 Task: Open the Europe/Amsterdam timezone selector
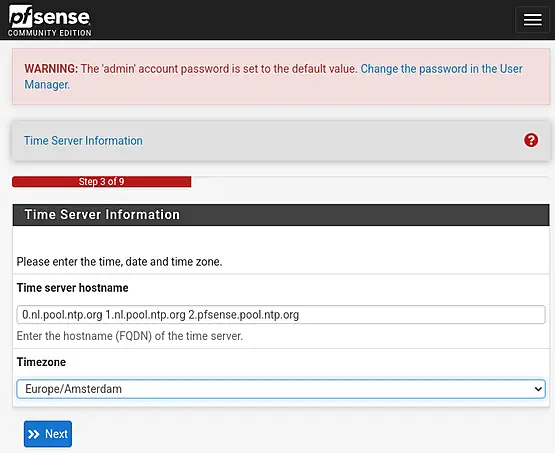click(281, 389)
